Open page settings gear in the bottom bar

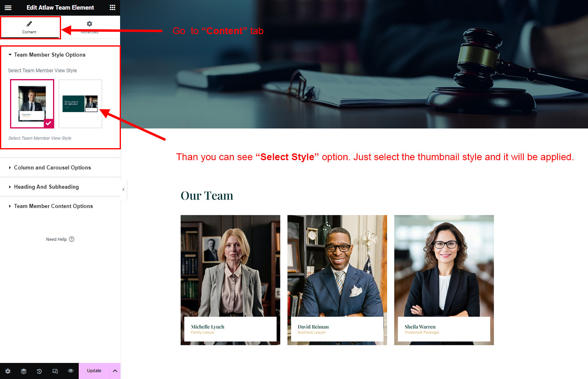[8, 371]
